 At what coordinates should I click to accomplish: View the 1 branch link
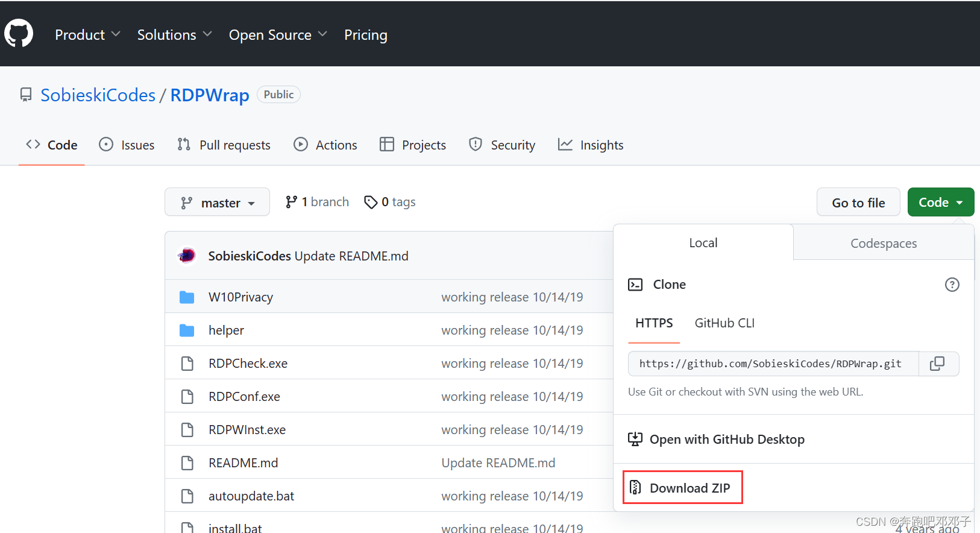coord(317,202)
